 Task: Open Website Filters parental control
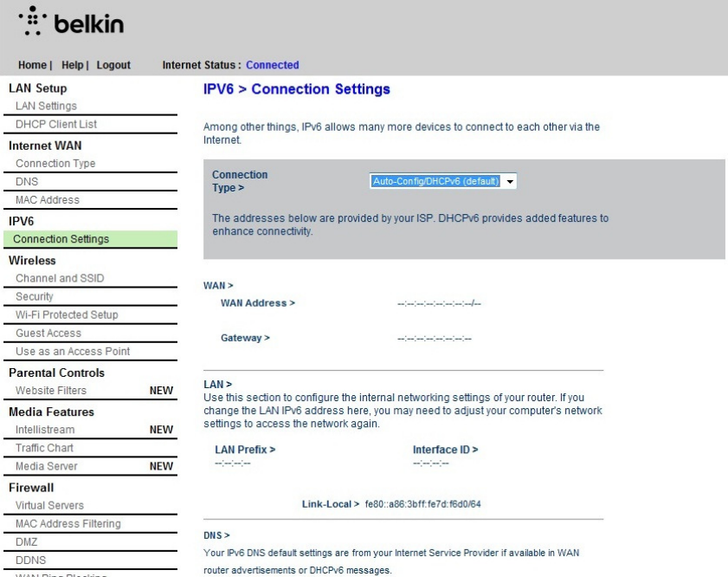tap(51, 390)
